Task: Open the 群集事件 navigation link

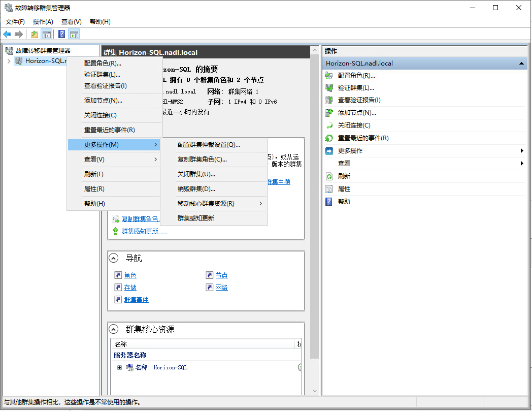Action: [x=137, y=300]
